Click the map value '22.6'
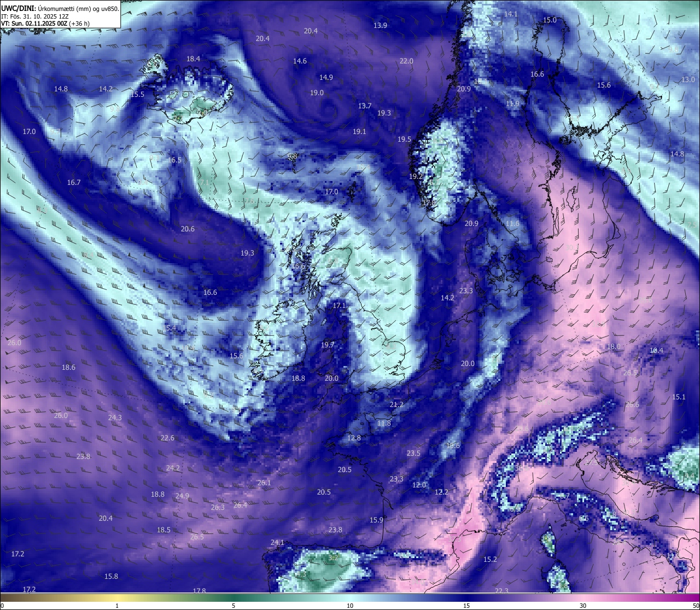This screenshot has height=610, width=700. (167, 438)
